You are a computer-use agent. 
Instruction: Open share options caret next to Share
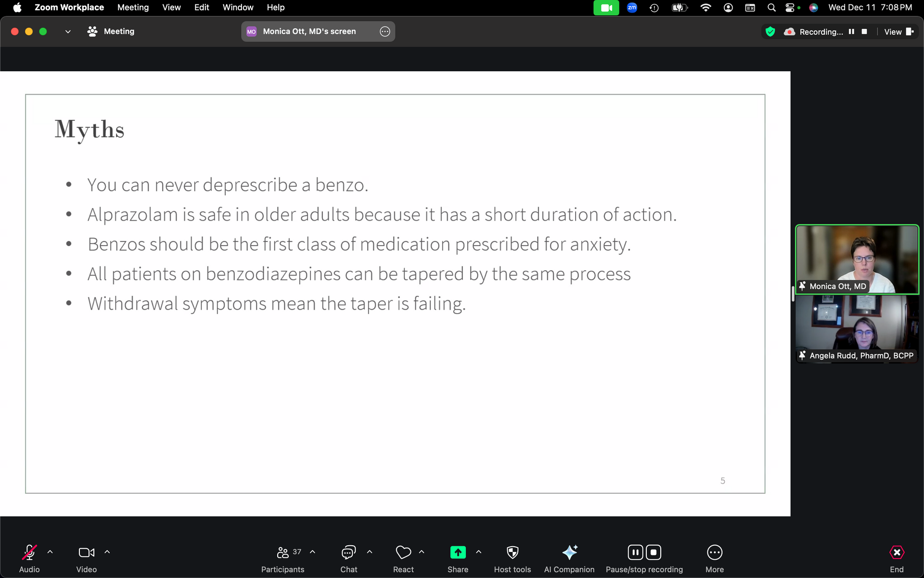pyautogui.click(x=478, y=552)
